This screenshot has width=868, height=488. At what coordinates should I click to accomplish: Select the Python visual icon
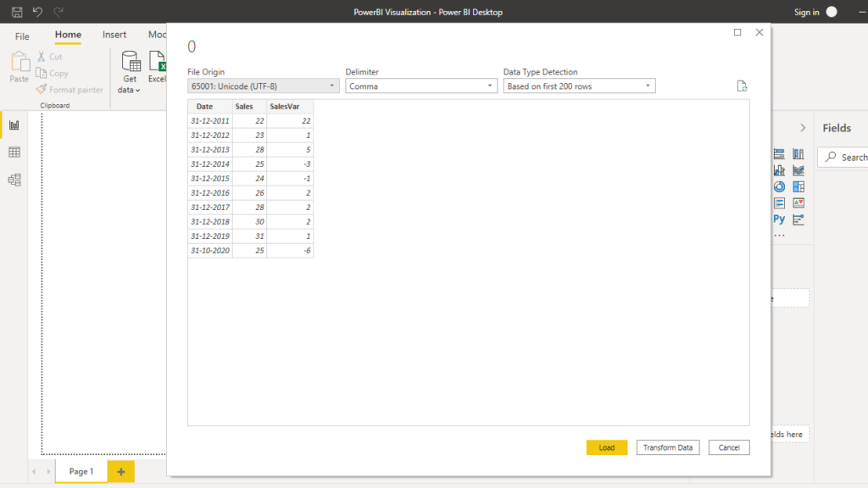(779, 219)
